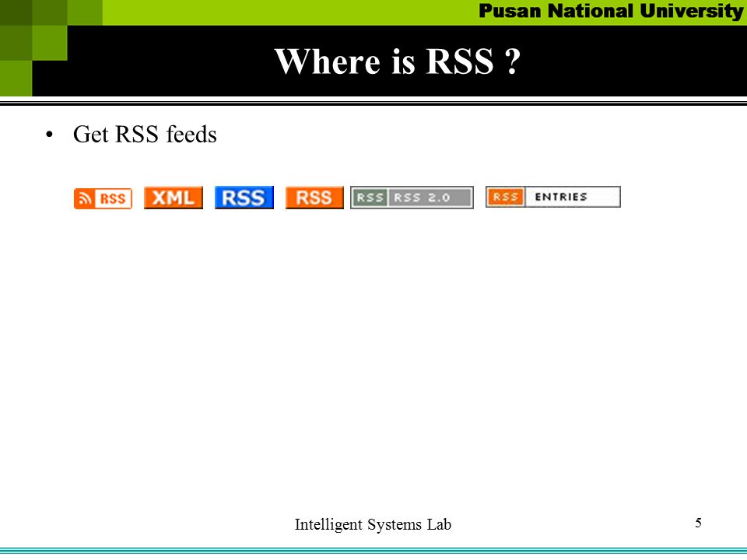The image size is (747, 560).
Task: Click the orange XML badge
Action: point(174,197)
